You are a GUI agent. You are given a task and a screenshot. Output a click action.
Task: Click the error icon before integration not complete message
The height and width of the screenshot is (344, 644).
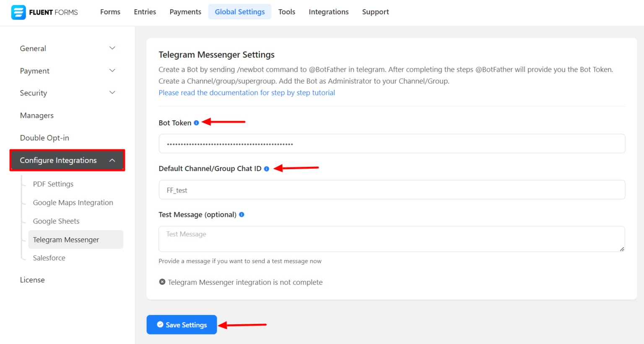pos(162,281)
